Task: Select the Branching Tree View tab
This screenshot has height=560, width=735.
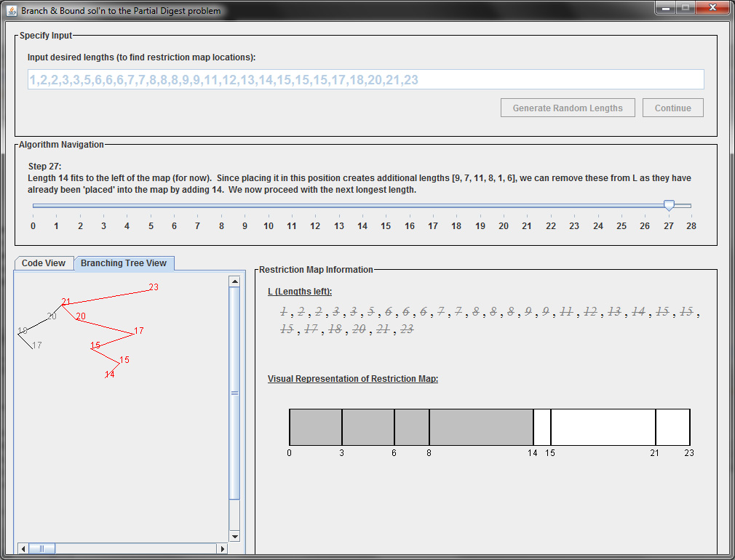Action: [124, 263]
